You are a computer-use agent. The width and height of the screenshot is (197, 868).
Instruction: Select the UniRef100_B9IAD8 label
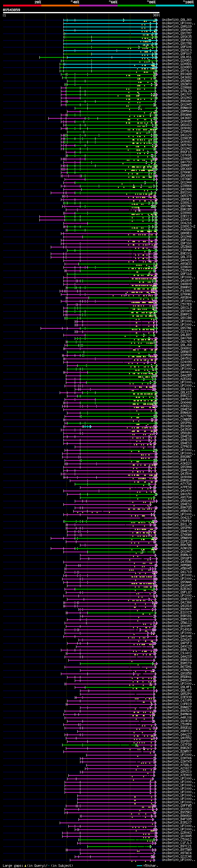click(177, 74)
